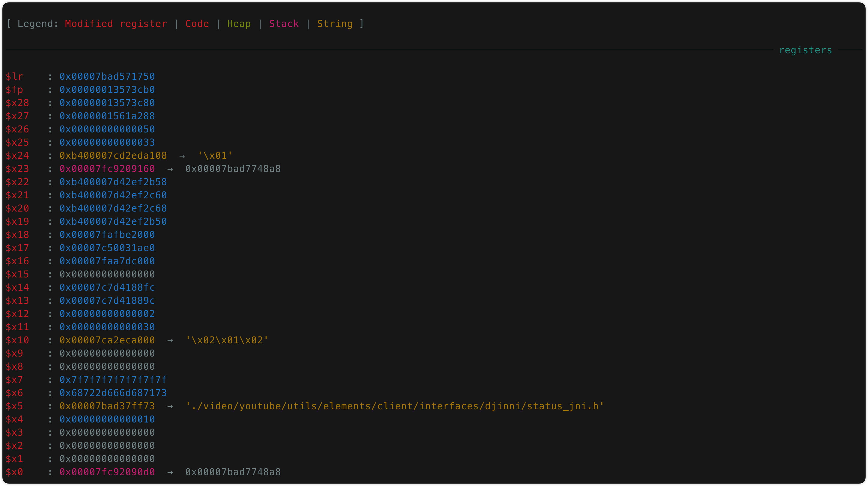This screenshot has width=868, height=486.
Task: Click the $x4 value 0x00000000000010
Action: (x=107, y=419)
